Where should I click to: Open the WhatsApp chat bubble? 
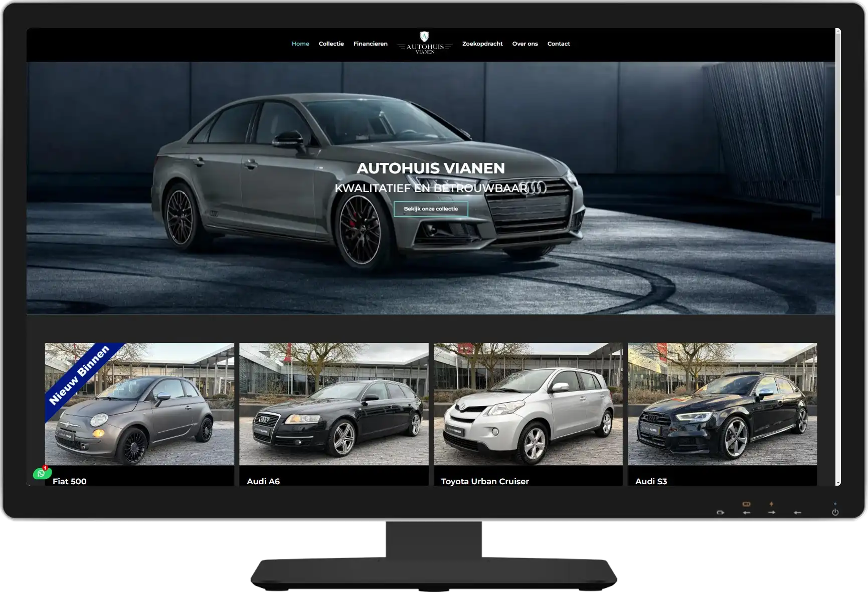[42, 473]
